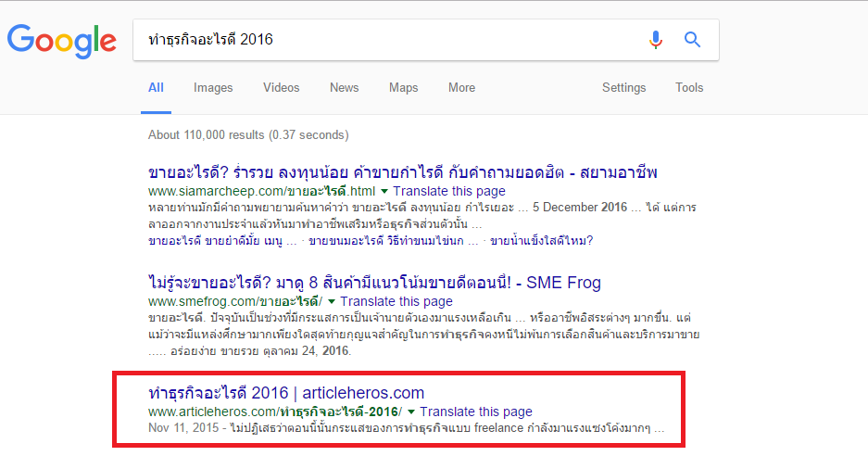Image resolution: width=868 pixels, height=456 pixels.
Task: Open sitelink 'ขายอะไรดี ขายยำดีมั้ย เมนู'
Action: tap(222, 240)
